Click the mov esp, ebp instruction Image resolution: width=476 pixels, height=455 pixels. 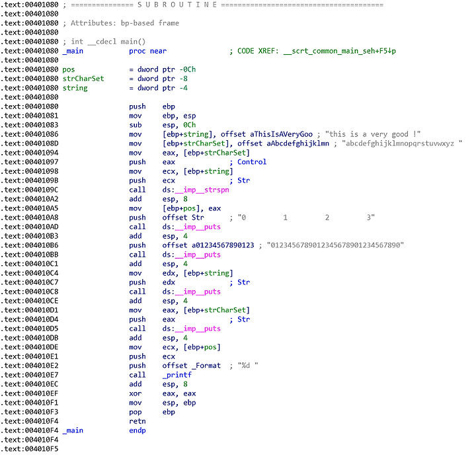[x=163, y=403]
